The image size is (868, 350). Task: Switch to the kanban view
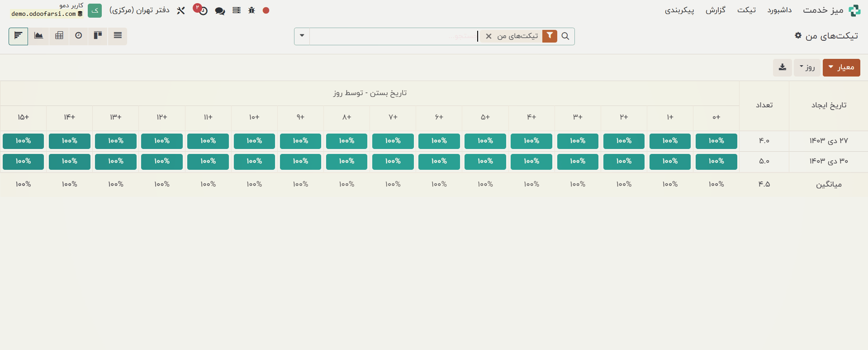tap(98, 36)
